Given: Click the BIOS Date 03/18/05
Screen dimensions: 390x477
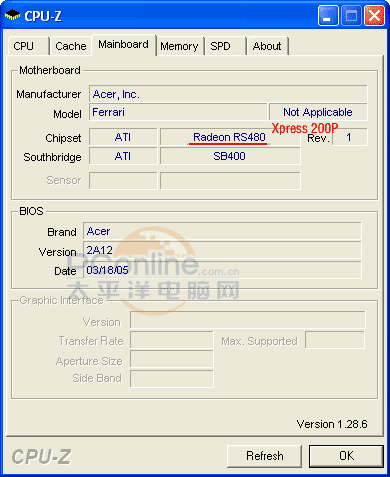Looking at the screenshot, I should tap(222, 270).
